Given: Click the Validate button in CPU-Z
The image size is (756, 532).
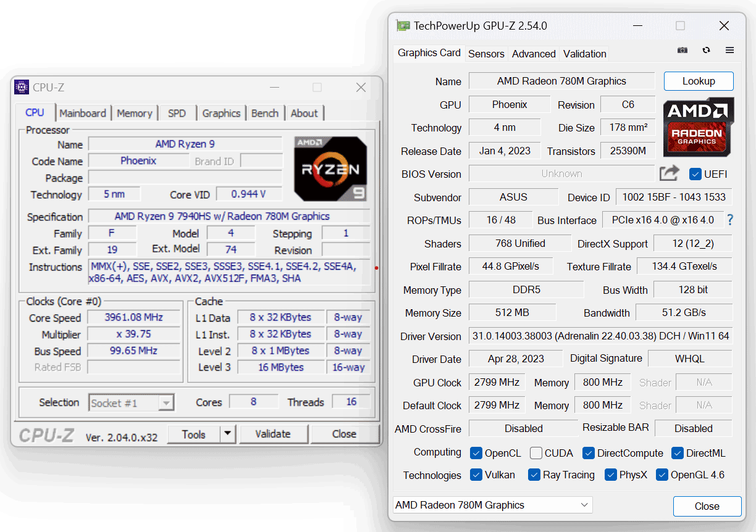Looking at the screenshot, I should tap(274, 434).
